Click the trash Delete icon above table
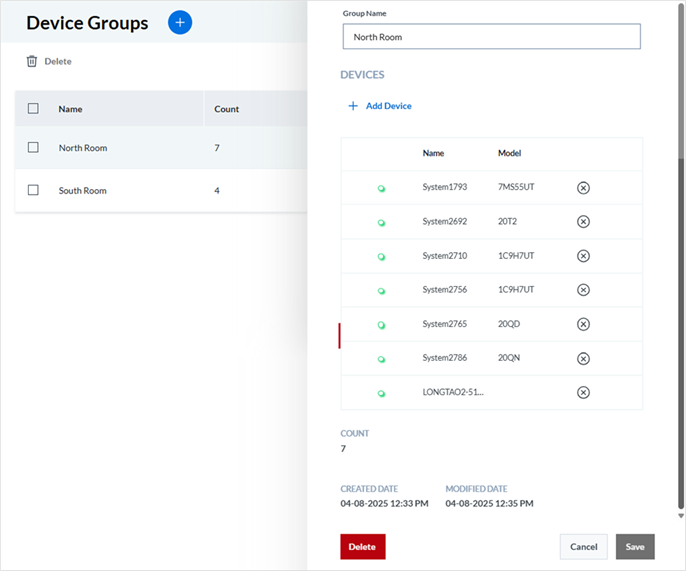The width and height of the screenshot is (686, 571). 32,61
